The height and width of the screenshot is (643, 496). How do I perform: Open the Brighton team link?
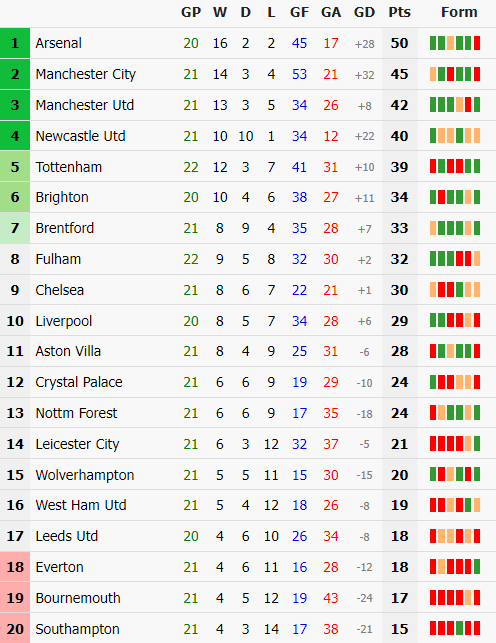[x=62, y=197]
